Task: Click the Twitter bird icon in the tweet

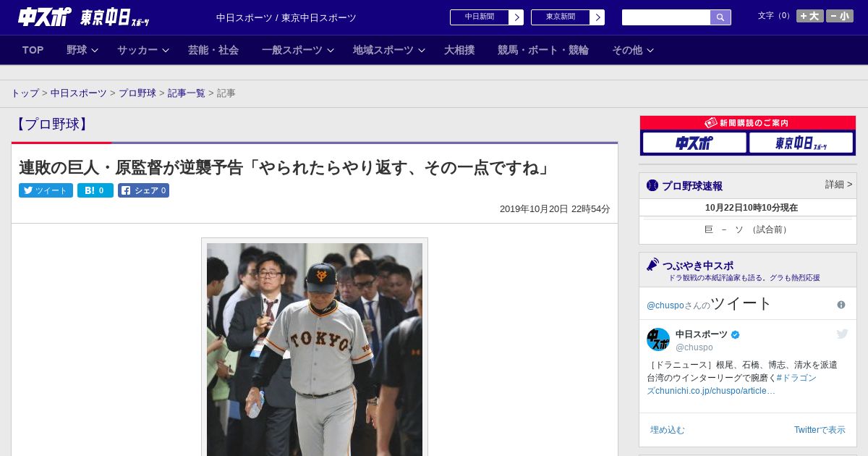Action: point(842,334)
